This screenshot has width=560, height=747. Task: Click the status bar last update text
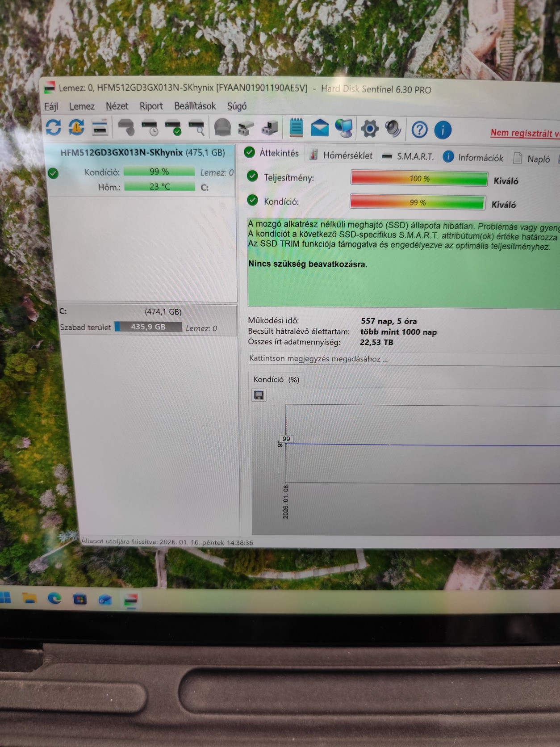point(167,542)
